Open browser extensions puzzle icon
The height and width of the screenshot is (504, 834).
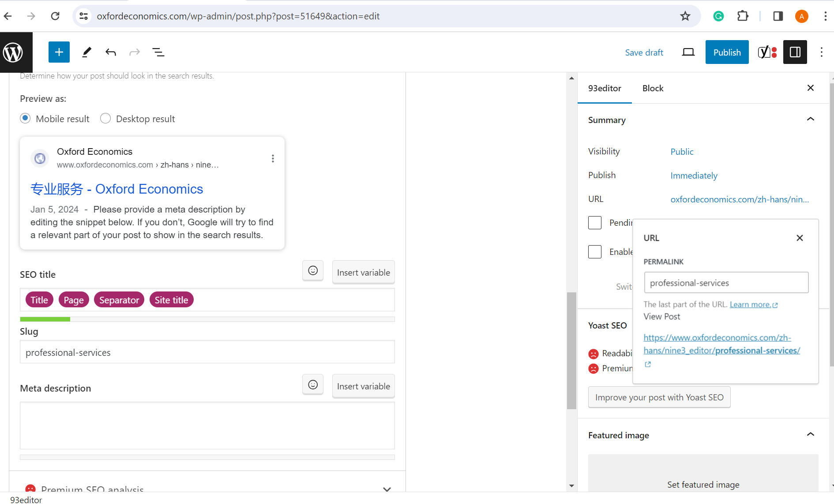743,16
